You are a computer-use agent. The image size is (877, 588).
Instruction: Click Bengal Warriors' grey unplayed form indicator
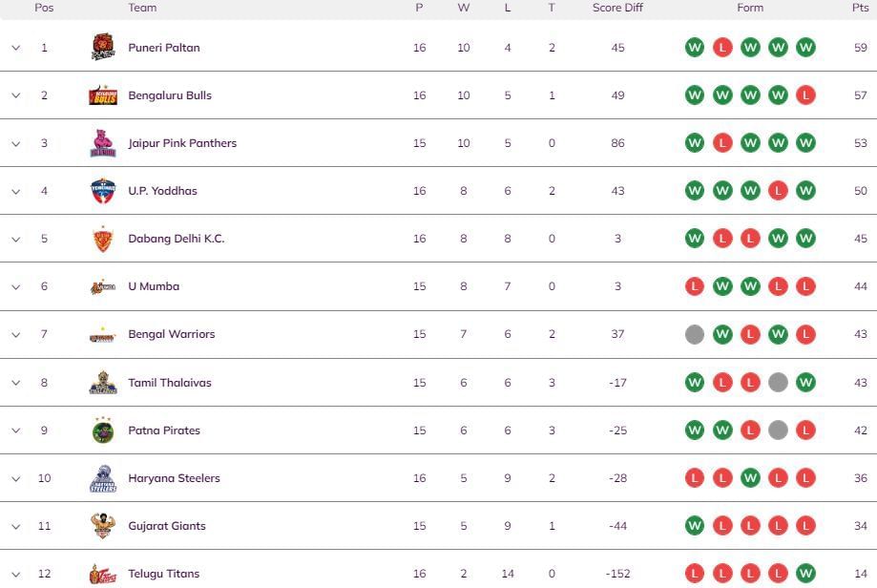pyautogui.click(x=694, y=334)
